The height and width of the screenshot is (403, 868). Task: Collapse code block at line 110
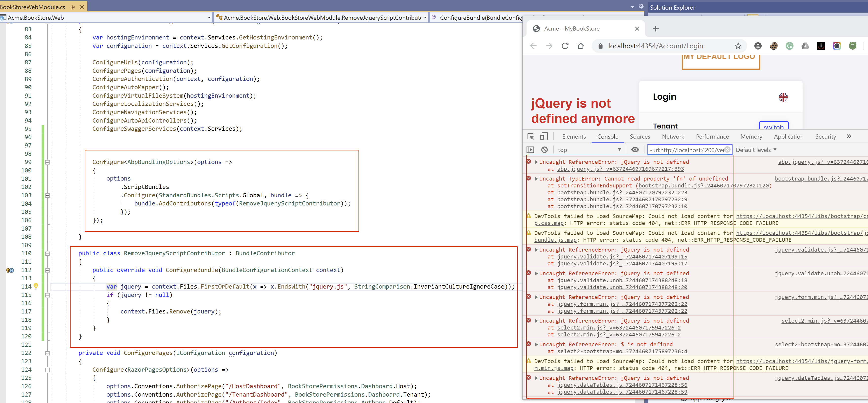(x=48, y=253)
